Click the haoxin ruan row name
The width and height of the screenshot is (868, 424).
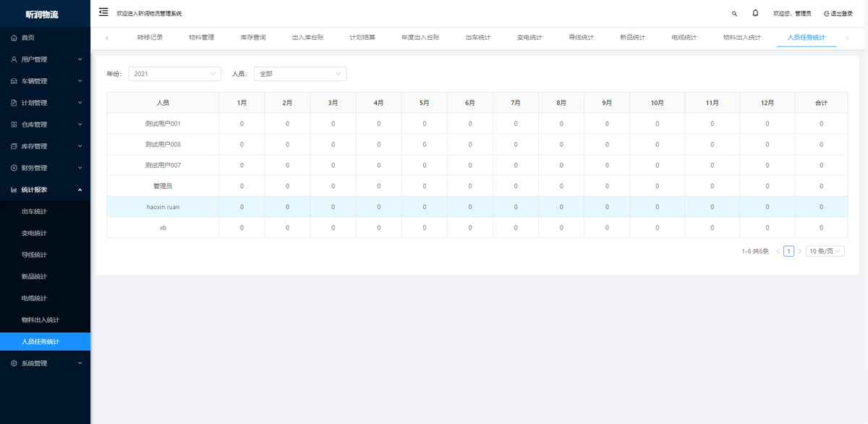coord(163,207)
